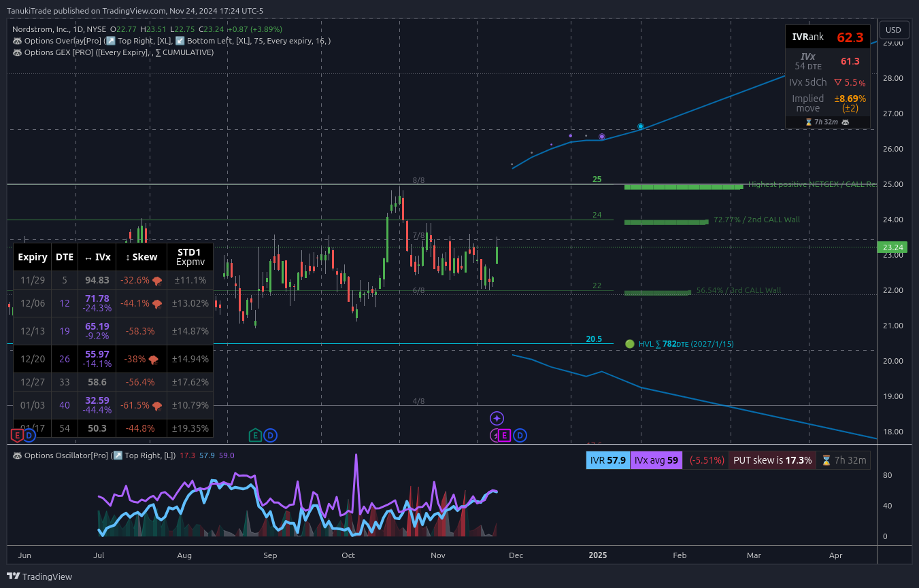Click the STD1 Expmv column header
Image resolution: width=919 pixels, height=588 pixels.
tap(190, 257)
